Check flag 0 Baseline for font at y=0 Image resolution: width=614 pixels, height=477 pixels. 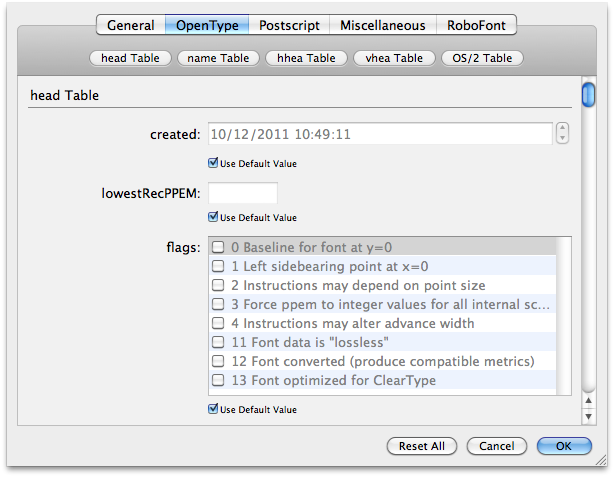pyautogui.click(x=218, y=247)
